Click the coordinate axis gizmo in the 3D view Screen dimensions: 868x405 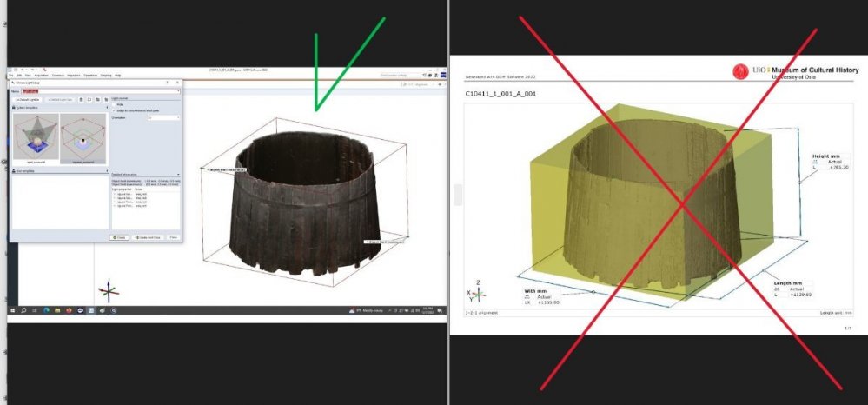pos(109,290)
